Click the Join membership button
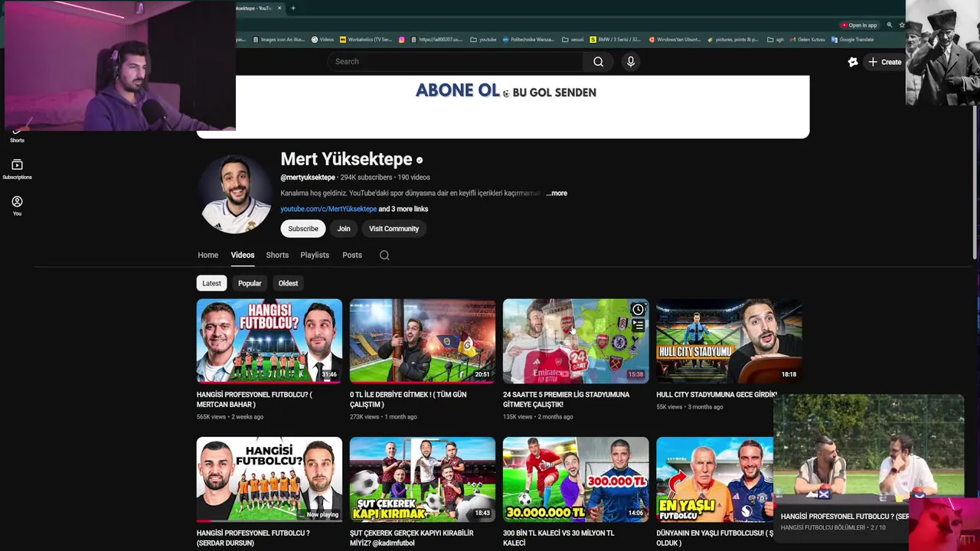Viewport: 980px width, 551px height. click(344, 229)
